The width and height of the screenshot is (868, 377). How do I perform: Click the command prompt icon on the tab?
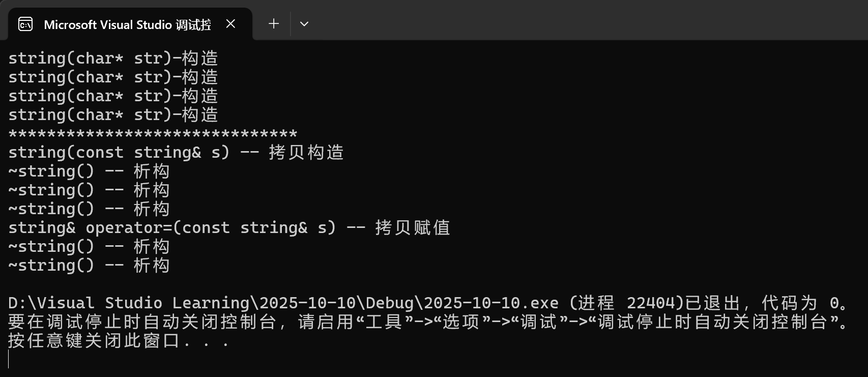click(25, 24)
